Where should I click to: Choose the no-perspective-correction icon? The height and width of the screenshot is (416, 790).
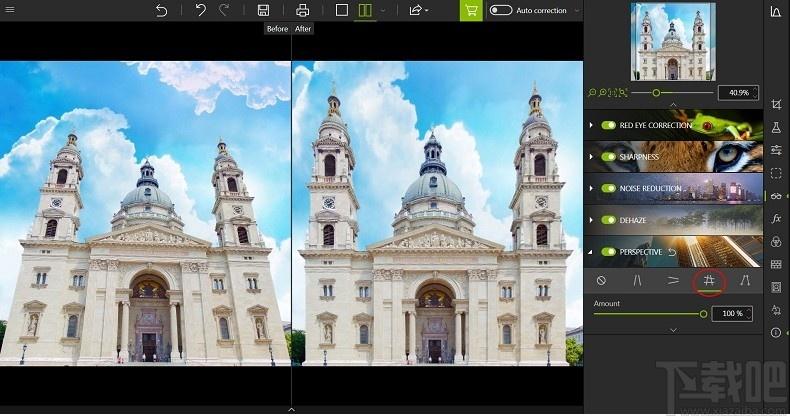[601, 281]
